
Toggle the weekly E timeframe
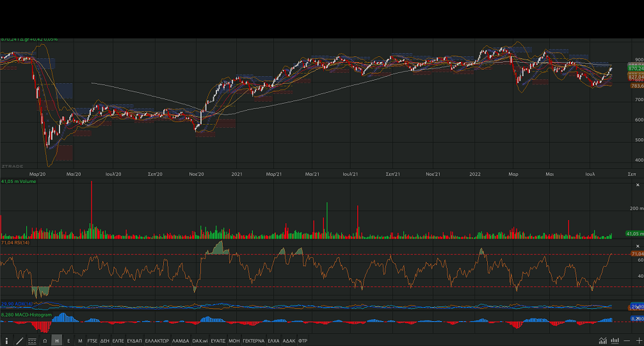tap(68, 341)
